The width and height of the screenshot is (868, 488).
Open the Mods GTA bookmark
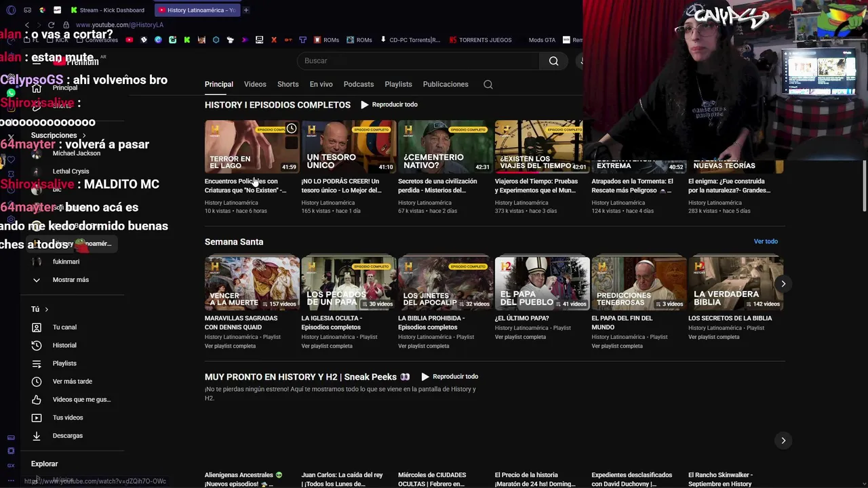click(542, 40)
